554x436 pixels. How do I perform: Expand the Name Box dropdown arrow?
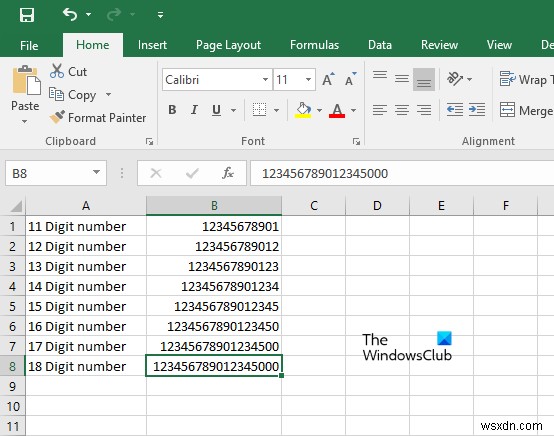96,172
